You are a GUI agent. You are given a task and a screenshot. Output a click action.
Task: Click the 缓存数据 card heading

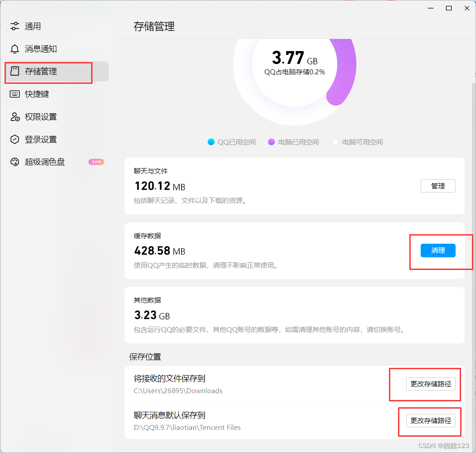147,236
